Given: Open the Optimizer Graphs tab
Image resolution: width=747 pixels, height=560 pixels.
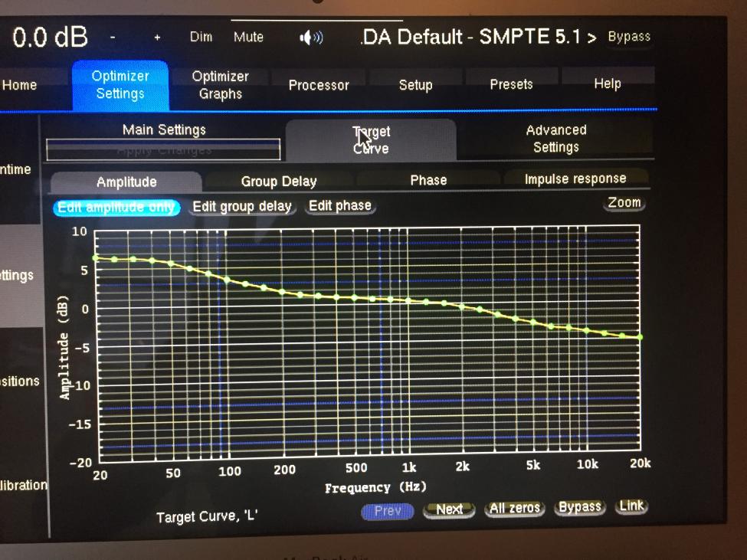Looking at the screenshot, I should click(220, 85).
